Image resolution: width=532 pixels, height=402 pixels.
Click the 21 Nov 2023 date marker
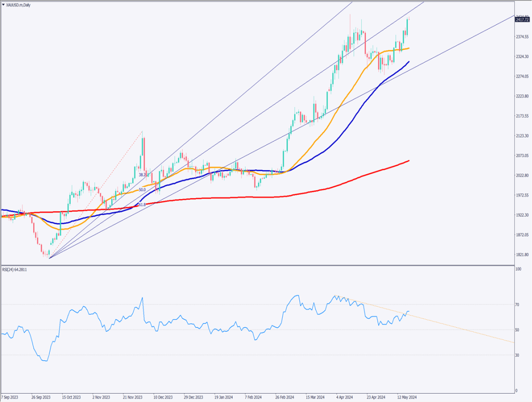pyautogui.click(x=134, y=396)
